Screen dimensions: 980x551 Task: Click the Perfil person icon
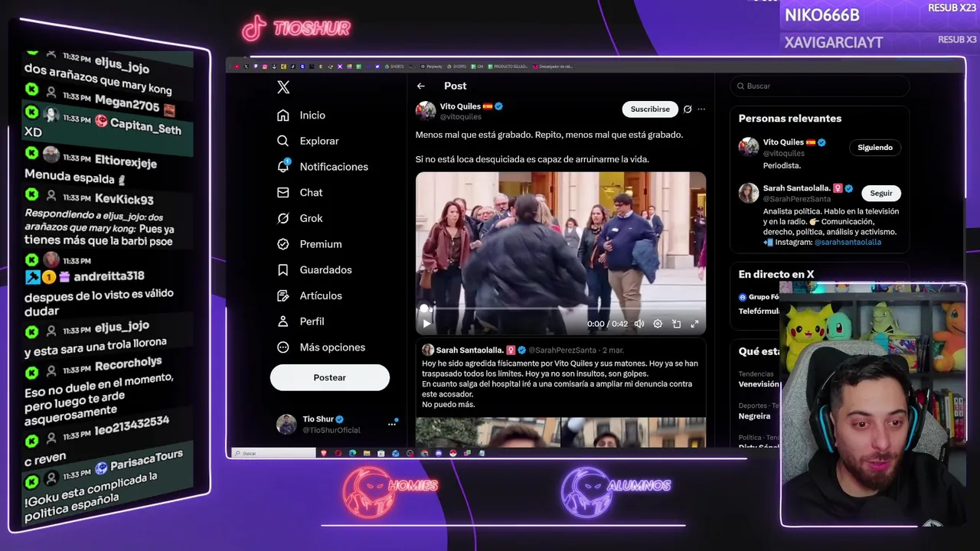[x=283, y=321]
